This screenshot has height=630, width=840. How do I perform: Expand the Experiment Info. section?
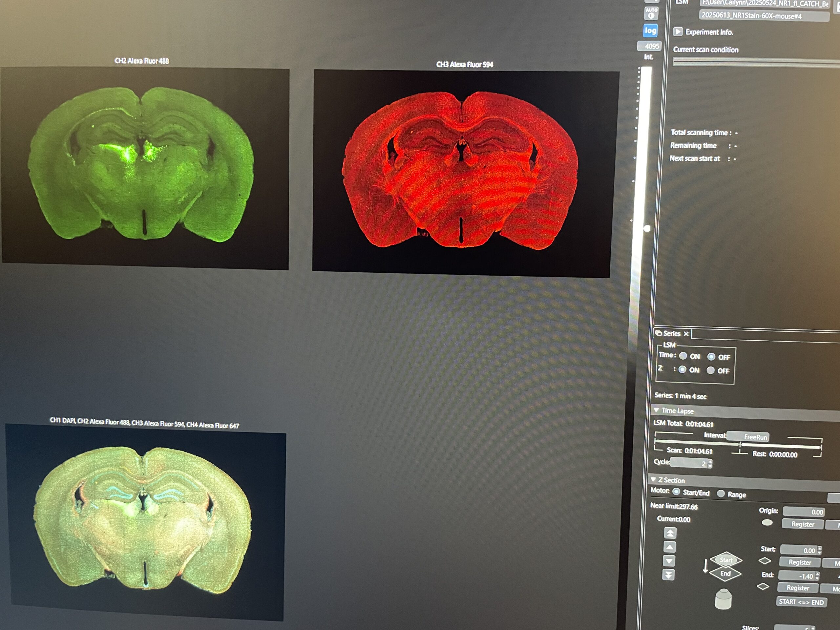pyautogui.click(x=678, y=31)
